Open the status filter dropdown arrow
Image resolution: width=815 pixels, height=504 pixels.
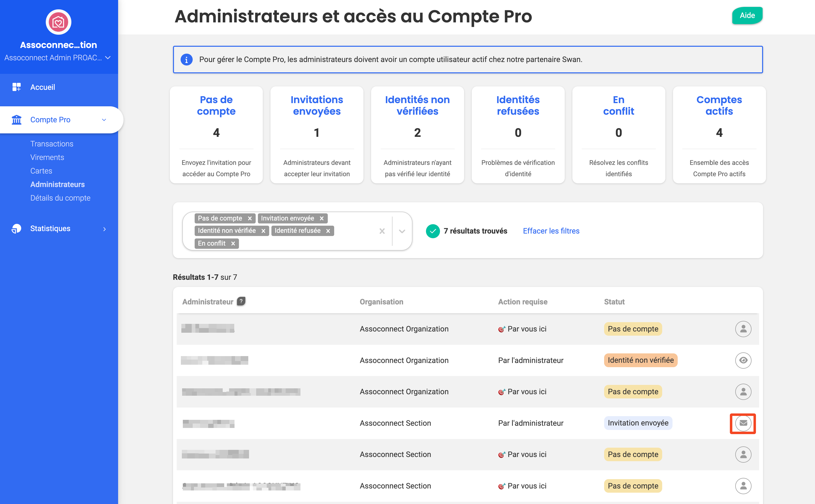coord(402,231)
